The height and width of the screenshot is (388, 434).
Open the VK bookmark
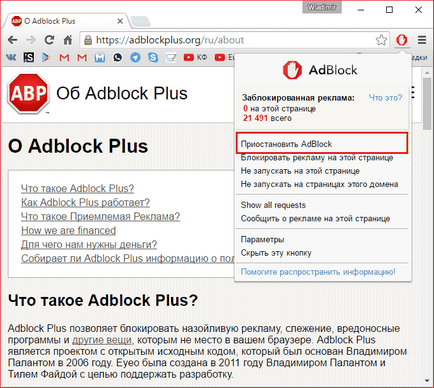click(x=11, y=58)
